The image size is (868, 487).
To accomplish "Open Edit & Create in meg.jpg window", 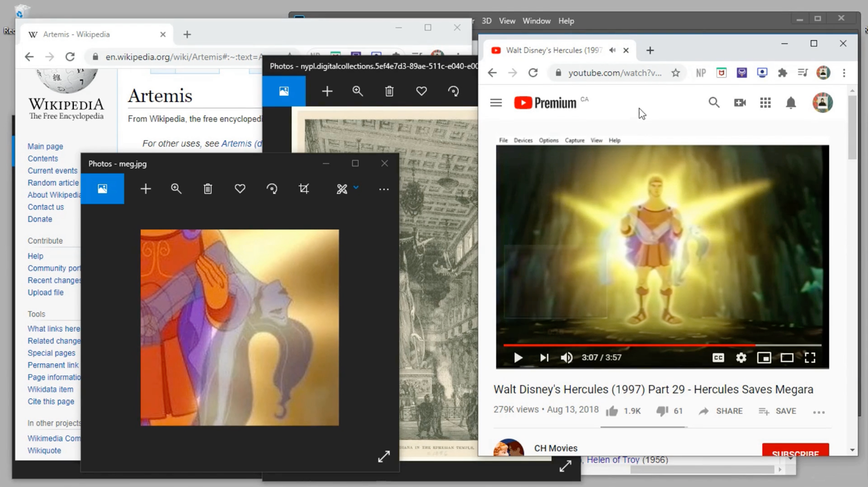I will 342,189.
